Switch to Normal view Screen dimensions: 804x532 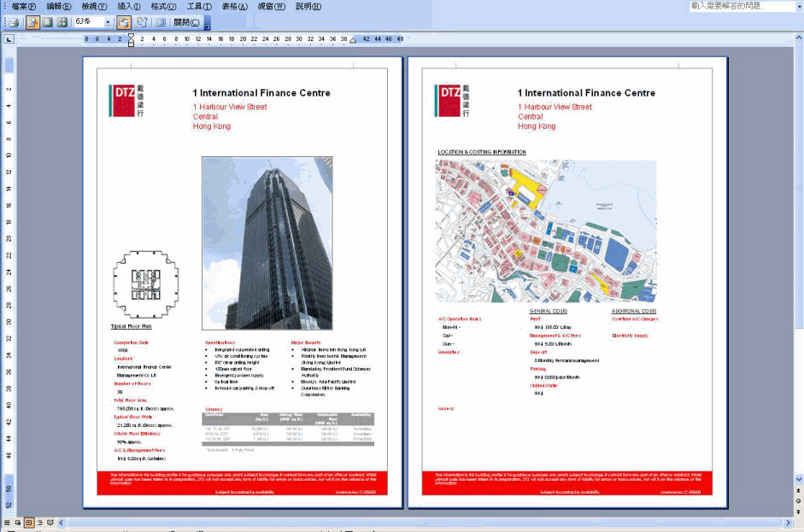click(7, 523)
